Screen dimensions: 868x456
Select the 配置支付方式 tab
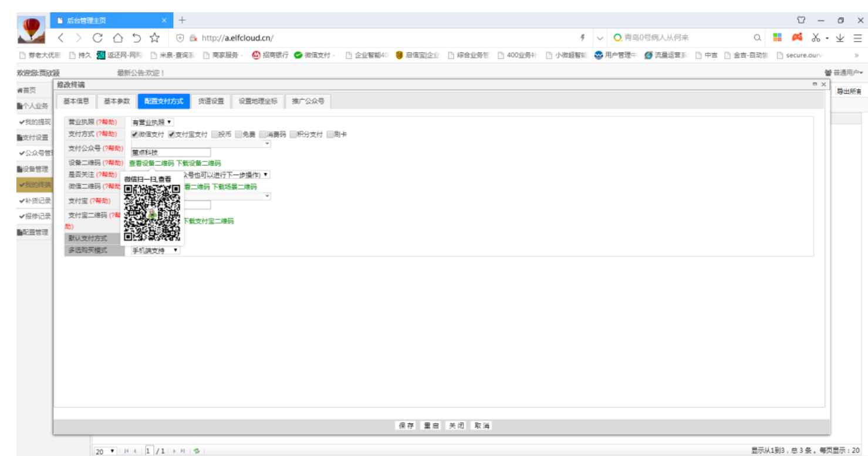164,101
